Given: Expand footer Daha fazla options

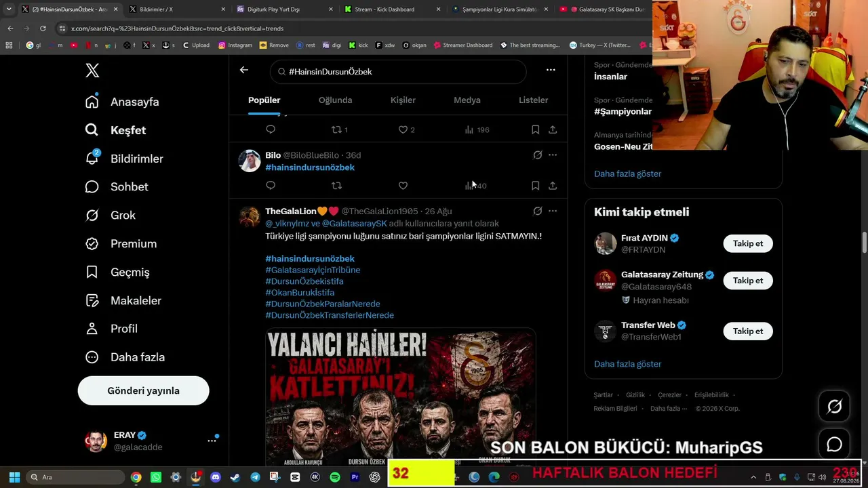Looking at the screenshot, I should click(668, 409).
